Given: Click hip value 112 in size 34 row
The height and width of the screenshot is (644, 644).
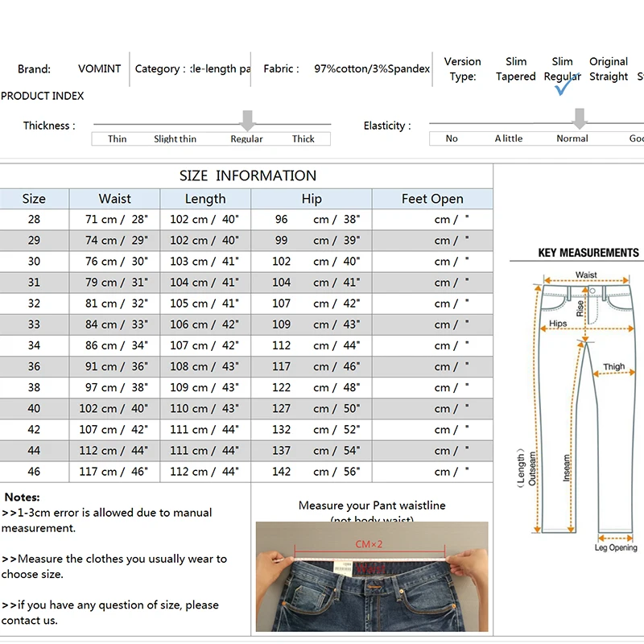Looking at the screenshot, I should point(281,345).
